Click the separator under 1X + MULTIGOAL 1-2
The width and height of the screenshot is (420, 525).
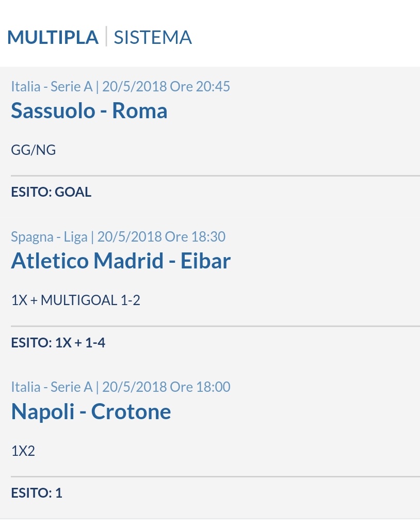click(216, 326)
